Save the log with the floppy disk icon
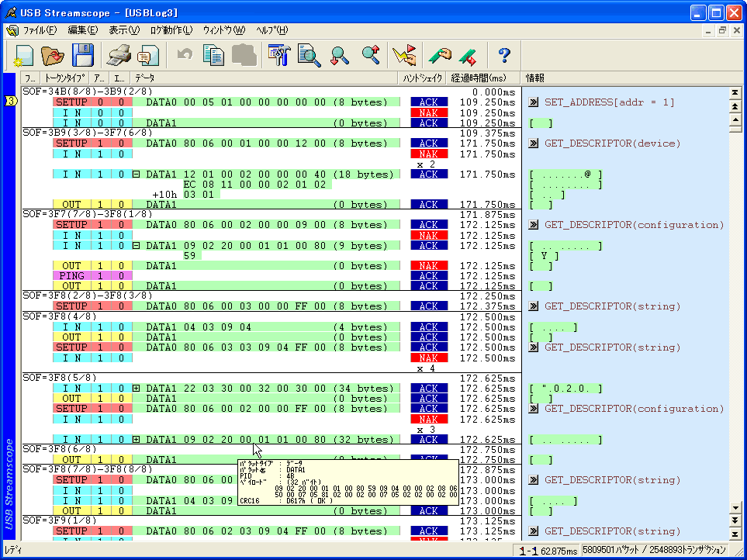 pyautogui.click(x=83, y=55)
